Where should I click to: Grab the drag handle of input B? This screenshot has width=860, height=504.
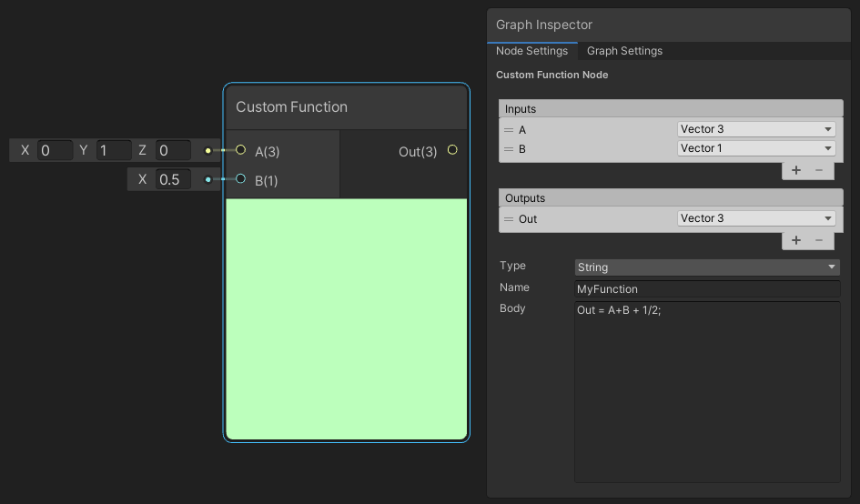(x=509, y=149)
